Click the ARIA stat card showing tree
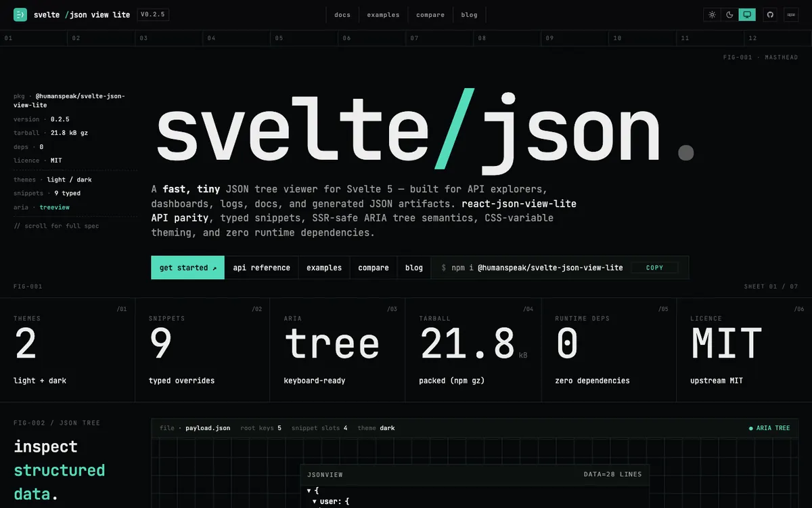This screenshot has width=812, height=508. 337,350
